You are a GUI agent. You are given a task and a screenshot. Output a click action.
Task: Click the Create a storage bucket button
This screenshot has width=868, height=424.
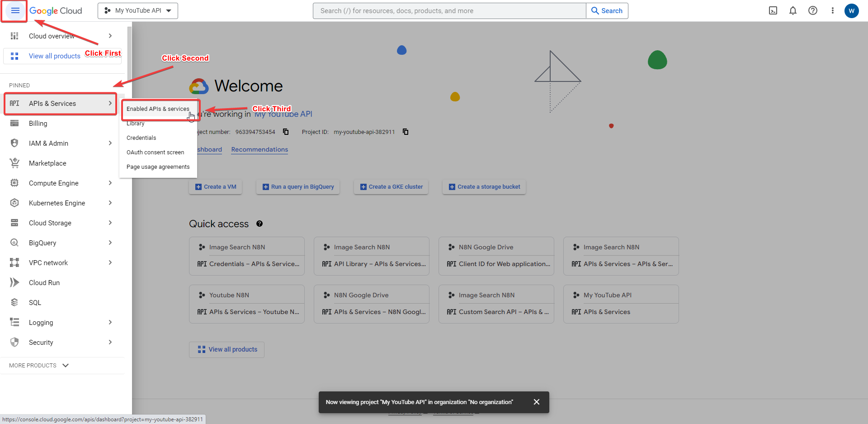(484, 187)
